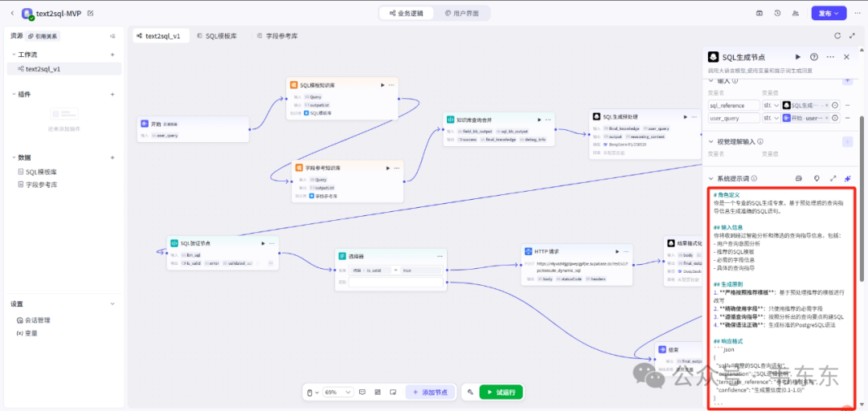Click the user_query variable name field
Screen dimensions: 868x411
point(734,118)
